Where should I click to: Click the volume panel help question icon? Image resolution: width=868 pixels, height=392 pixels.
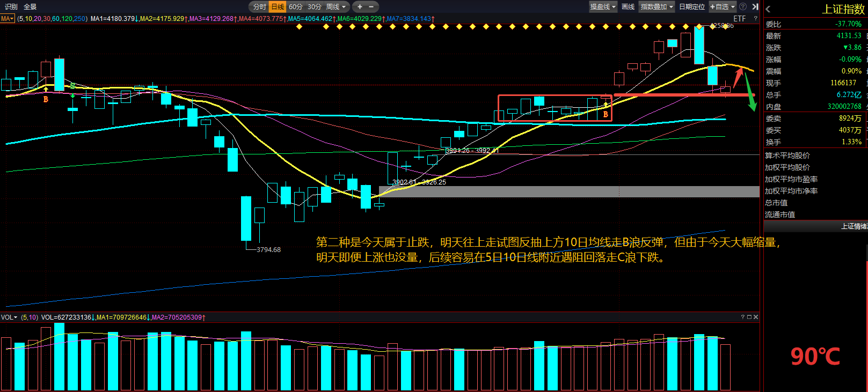tap(743, 317)
